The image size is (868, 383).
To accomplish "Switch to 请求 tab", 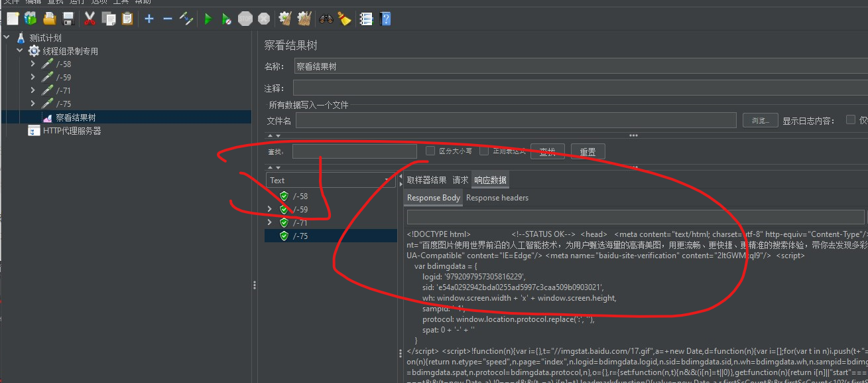I will pos(460,180).
